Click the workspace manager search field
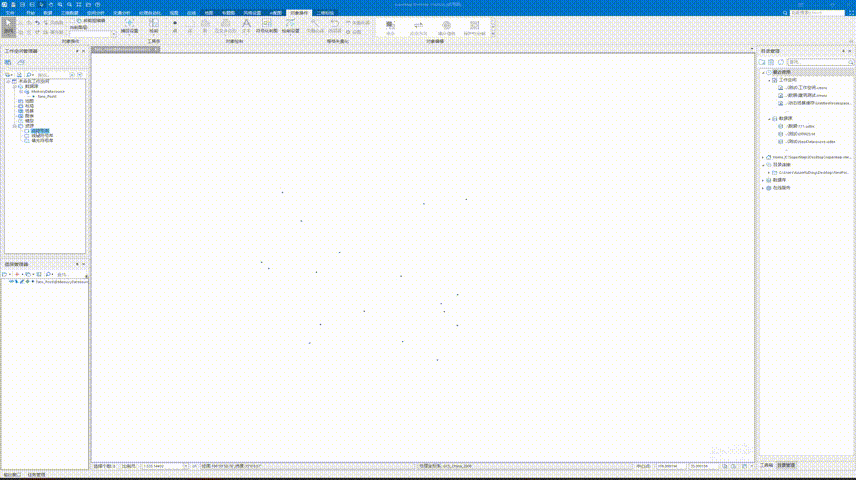 53,75
